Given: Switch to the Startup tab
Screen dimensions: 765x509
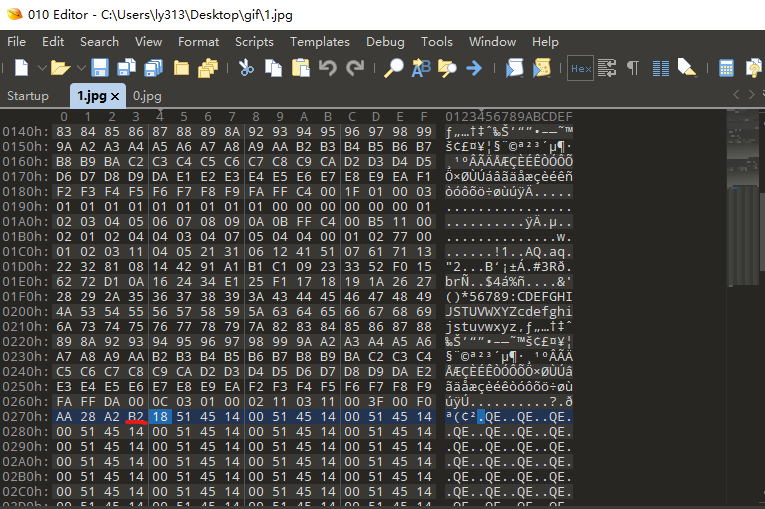Looking at the screenshot, I should click(28, 96).
